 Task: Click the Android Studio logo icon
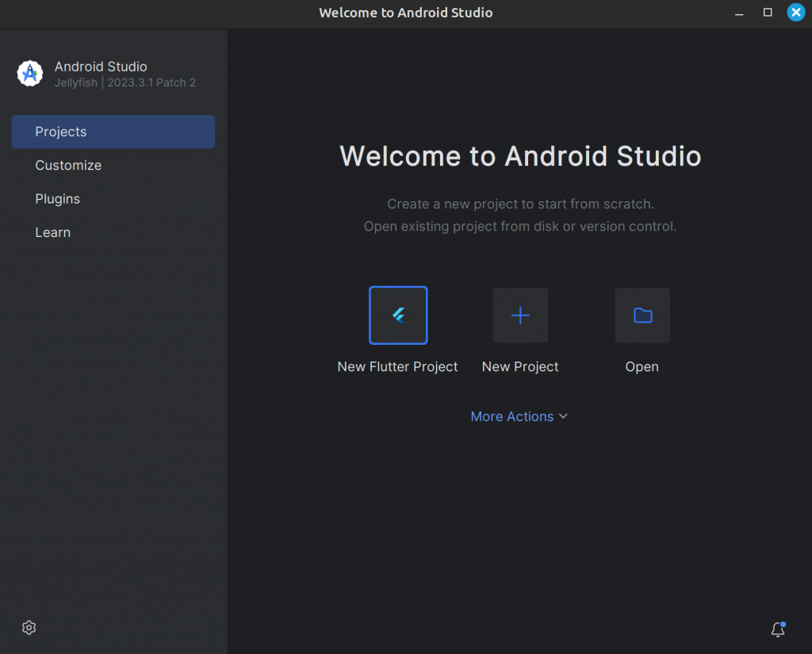(30, 74)
